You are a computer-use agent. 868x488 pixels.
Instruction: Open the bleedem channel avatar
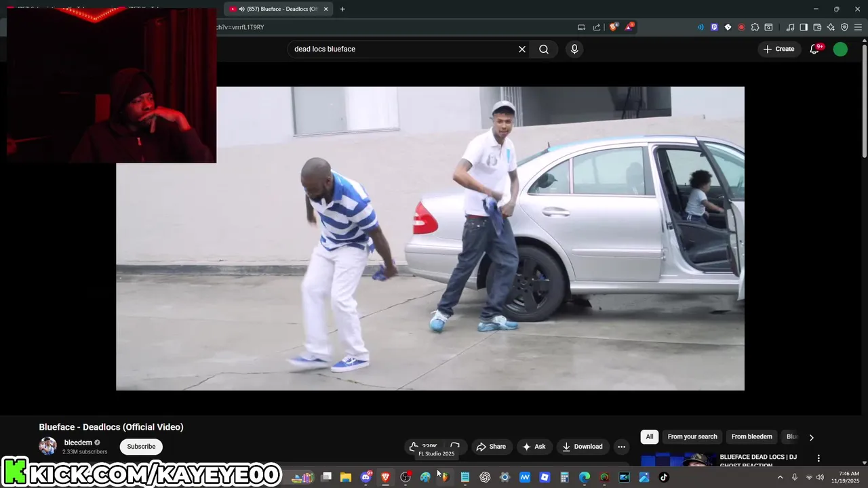pos(48,446)
